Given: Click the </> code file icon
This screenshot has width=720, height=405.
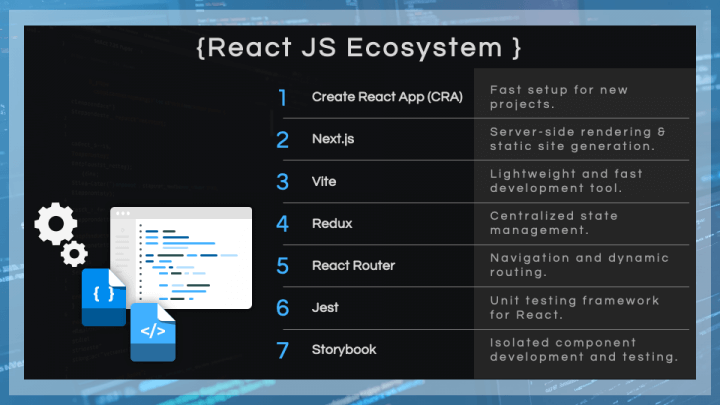Looking at the screenshot, I should pos(153,332).
